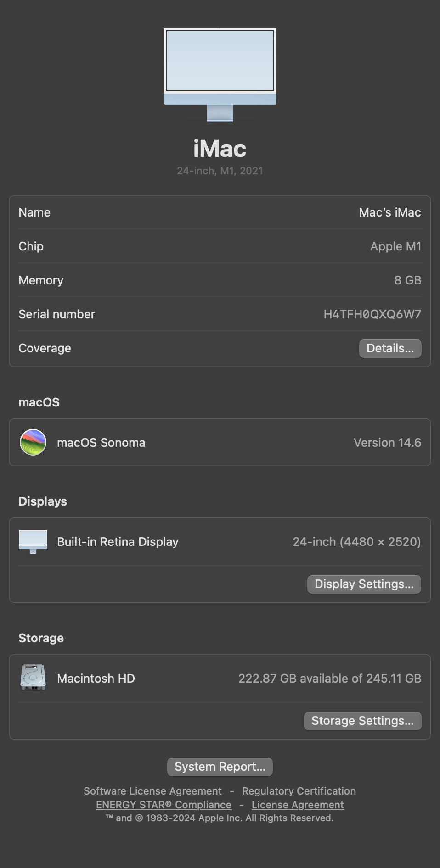Click the 8 GB memory value
This screenshot has width=440, height=868.
pyautogui.click(x=407, y=280)
